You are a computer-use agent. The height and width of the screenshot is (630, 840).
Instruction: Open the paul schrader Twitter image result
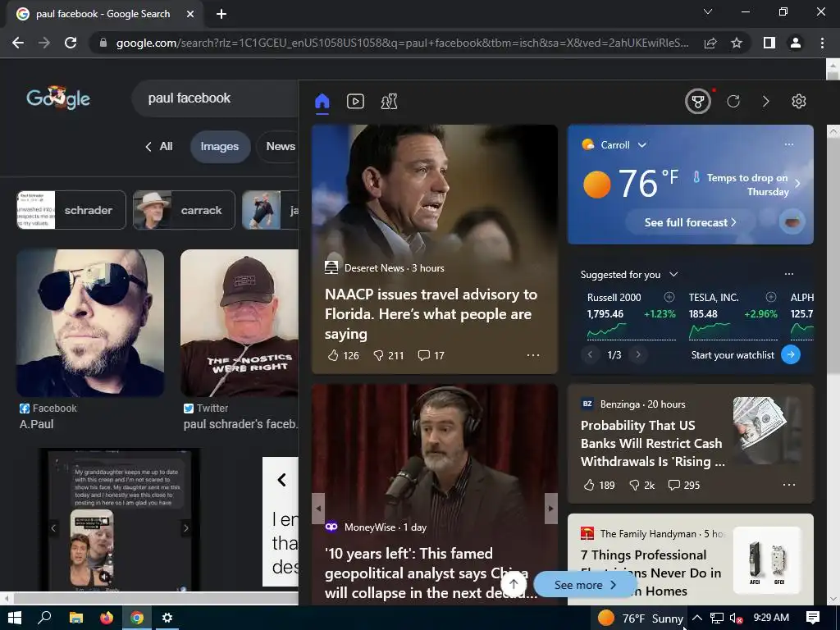pyautogui.click(x=239, y=323)
